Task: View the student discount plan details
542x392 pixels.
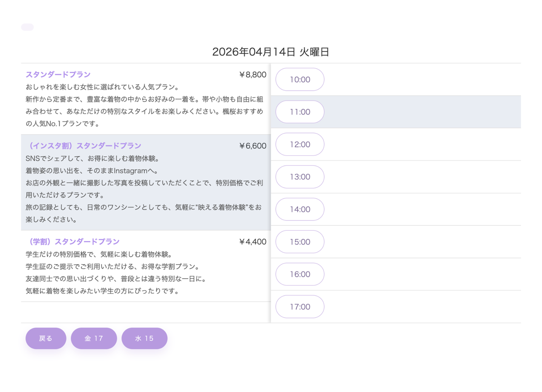Action: [72, 242]
